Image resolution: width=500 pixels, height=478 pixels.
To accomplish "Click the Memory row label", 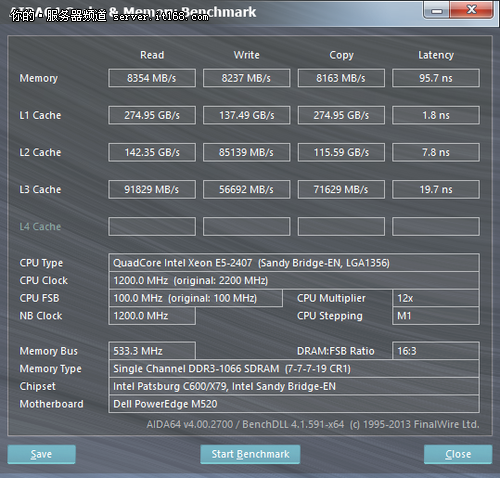I will tap(39, 78).
